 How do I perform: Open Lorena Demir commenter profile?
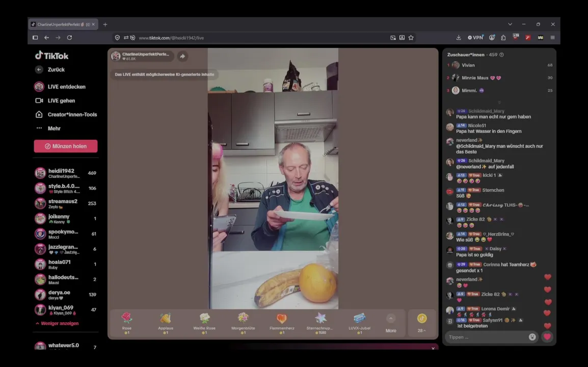click(x=495, y=309)
